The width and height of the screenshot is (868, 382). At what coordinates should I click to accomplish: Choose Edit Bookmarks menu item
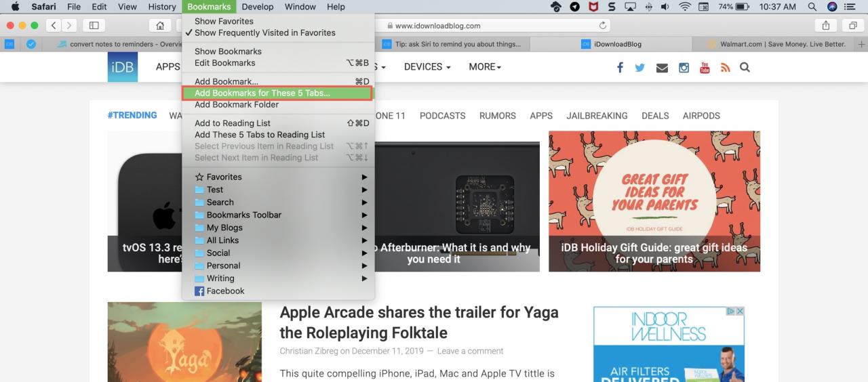pyautogui.click(x=278, y=62)
